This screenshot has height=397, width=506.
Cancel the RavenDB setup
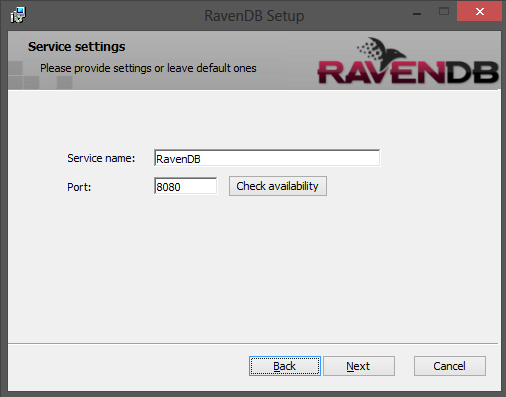pos(450,366)
